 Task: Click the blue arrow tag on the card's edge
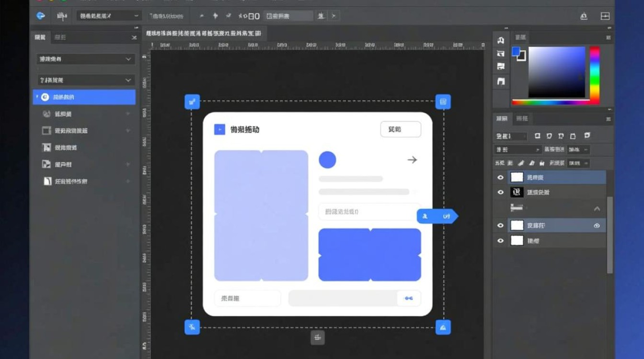tap(437, 216)
